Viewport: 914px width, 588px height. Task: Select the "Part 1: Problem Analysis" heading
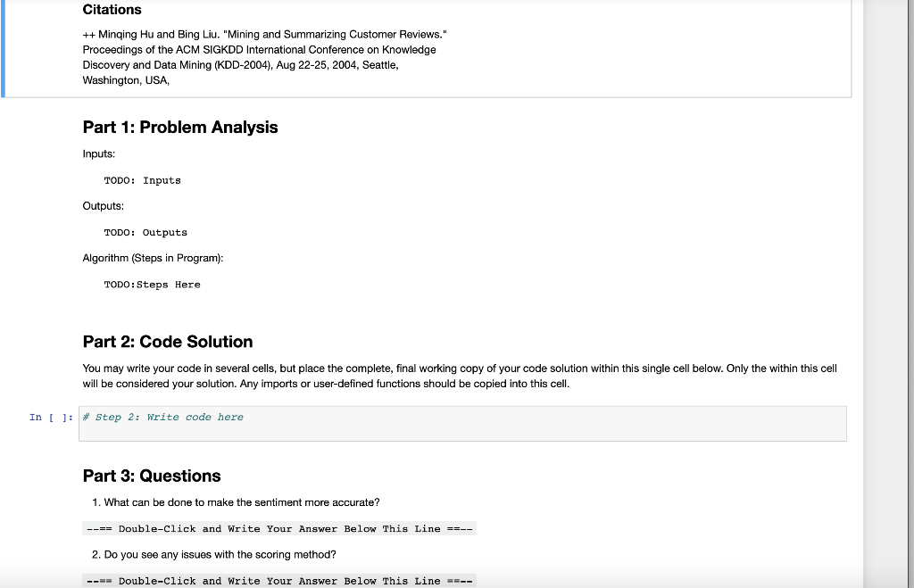coord(179,127)
